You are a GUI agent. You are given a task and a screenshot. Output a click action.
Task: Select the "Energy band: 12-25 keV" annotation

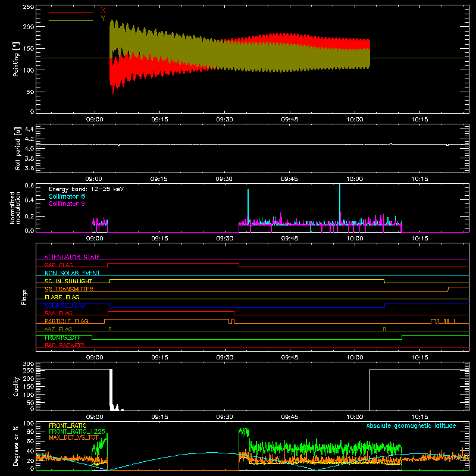[x=86, y=189]
